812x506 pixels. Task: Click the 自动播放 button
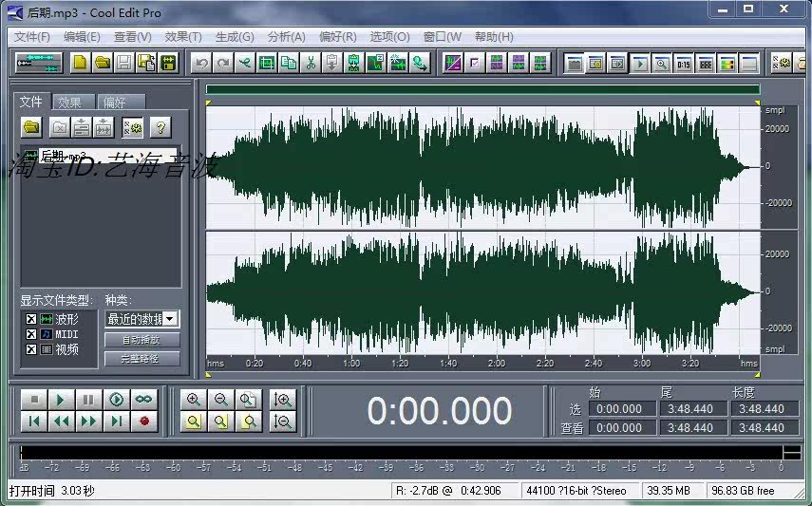click(x=142, y=340)
